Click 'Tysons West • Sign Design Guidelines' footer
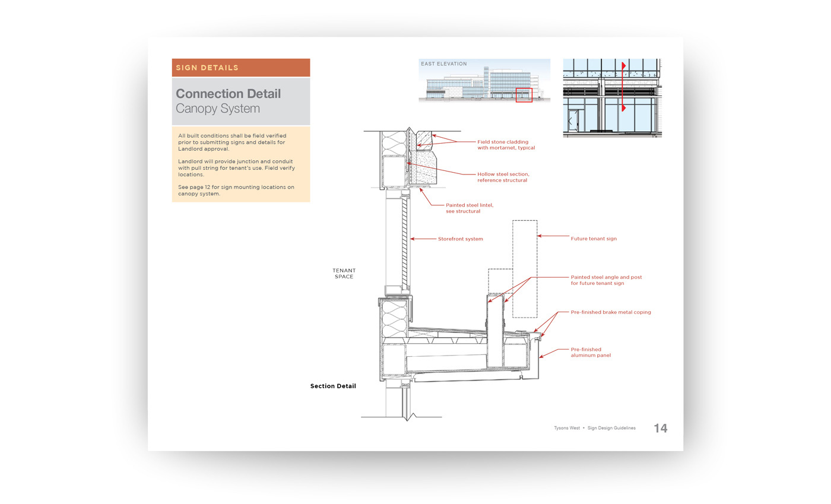831x504 pixels. [595, 428]
